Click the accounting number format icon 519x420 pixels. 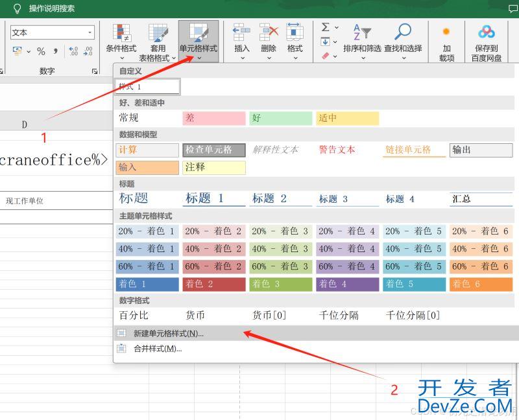click(x=18, y=51)
